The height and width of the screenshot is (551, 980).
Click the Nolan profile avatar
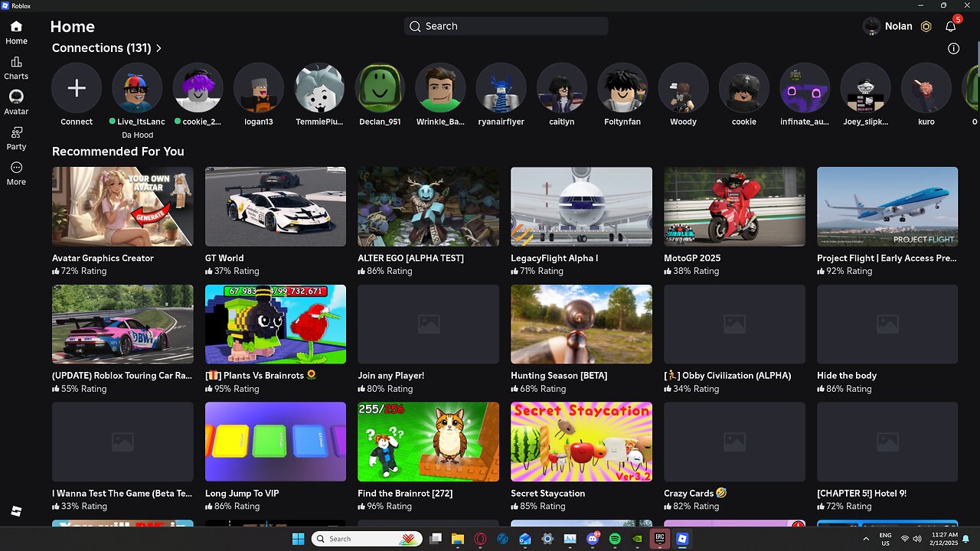point(871,26)
